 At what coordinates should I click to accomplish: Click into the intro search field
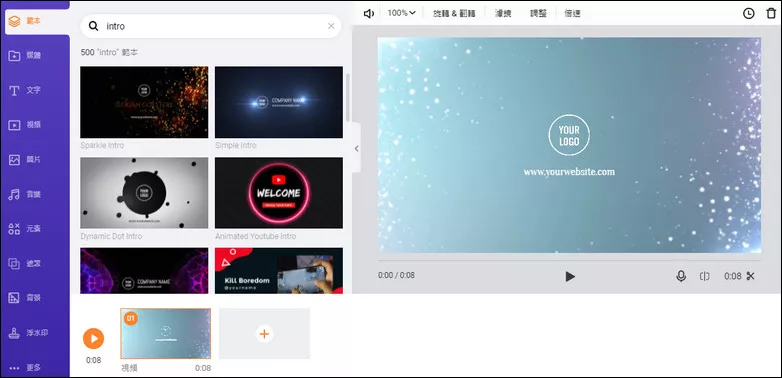coord(212,26)
